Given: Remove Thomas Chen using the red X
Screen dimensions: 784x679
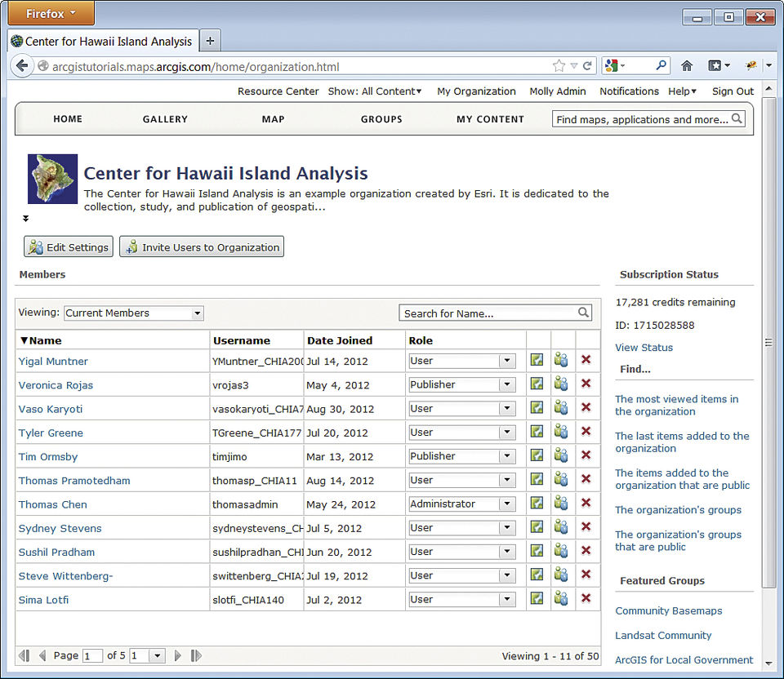Looking at the screenshot, I should tap(586, 503).
